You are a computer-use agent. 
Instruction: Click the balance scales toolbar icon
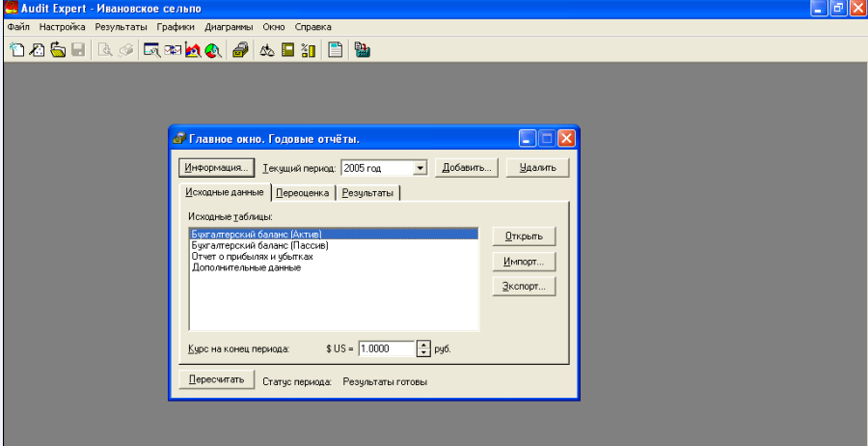click(x=267, y=50)
